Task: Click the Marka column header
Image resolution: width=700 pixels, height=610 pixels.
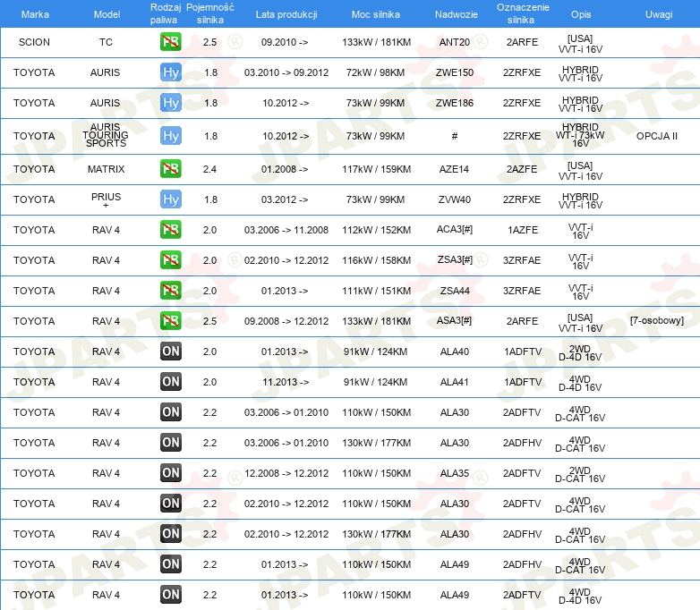Action: (x=35, y=15)
